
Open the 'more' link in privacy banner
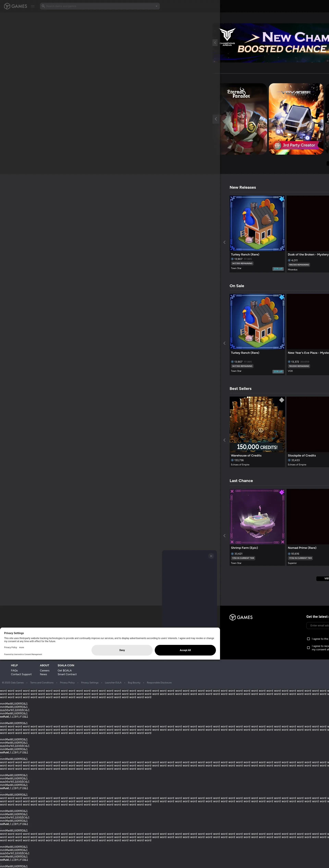coord(22,647)
